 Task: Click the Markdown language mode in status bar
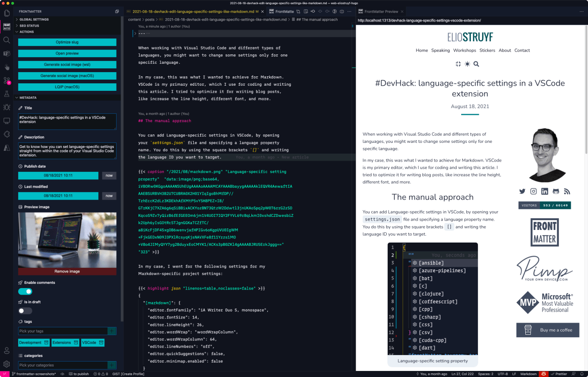pyautogui.click(x=529, y=374)
